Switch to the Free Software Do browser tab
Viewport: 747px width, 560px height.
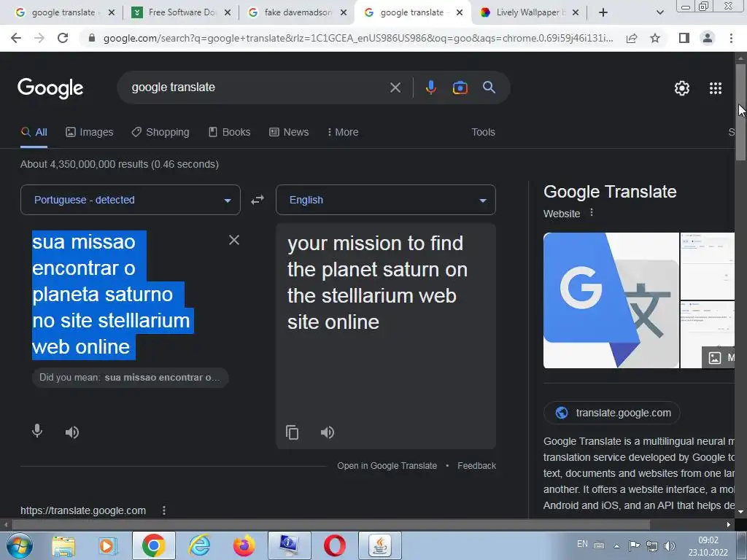[181, 12]
